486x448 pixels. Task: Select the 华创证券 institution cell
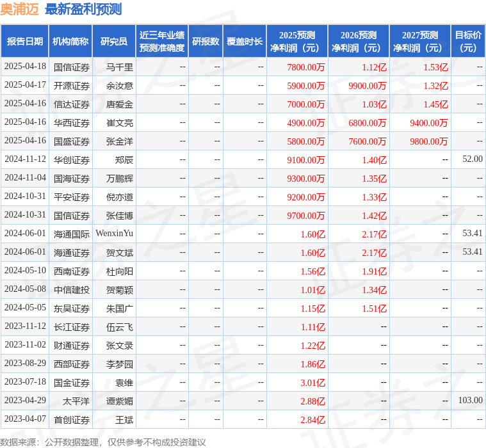pos(72,160)
